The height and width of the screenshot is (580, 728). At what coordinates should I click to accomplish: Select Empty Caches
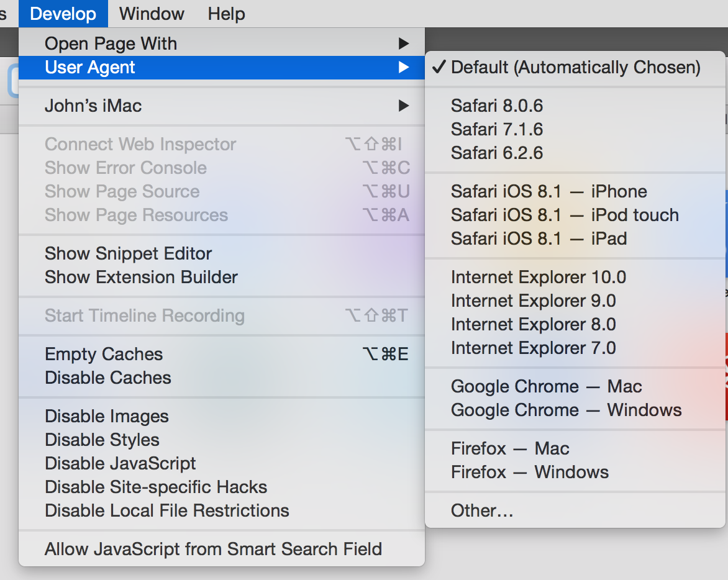pyautogui.click(x=222, y=355)
